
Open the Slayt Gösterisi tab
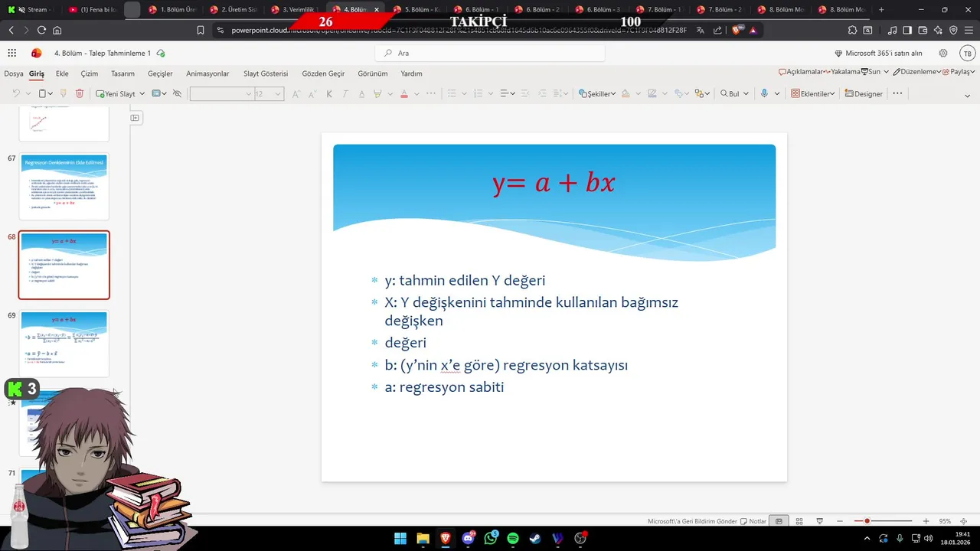coord(266,73)
